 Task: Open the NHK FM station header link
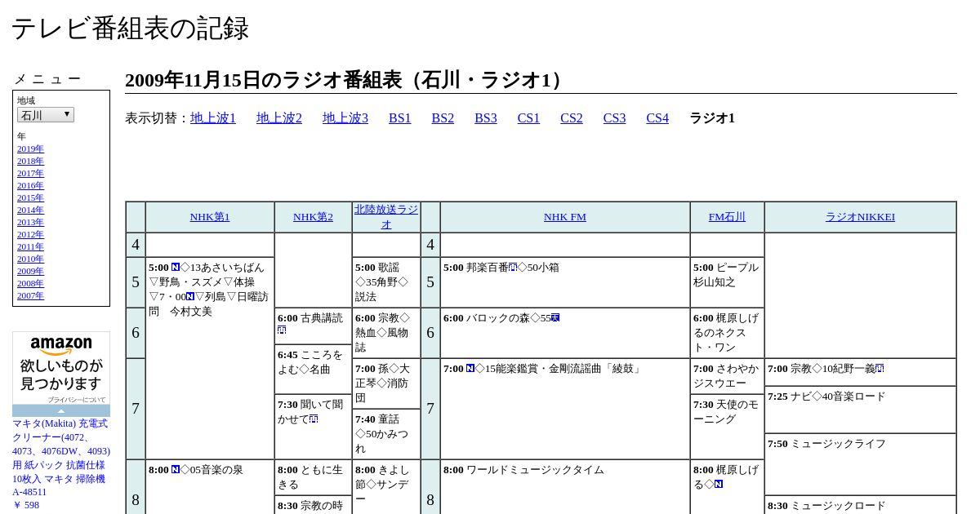coord(565,217)
